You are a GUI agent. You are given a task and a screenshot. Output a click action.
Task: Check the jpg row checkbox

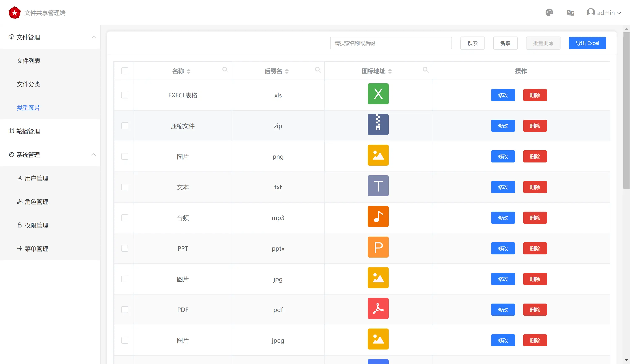[x=125, y=279]
